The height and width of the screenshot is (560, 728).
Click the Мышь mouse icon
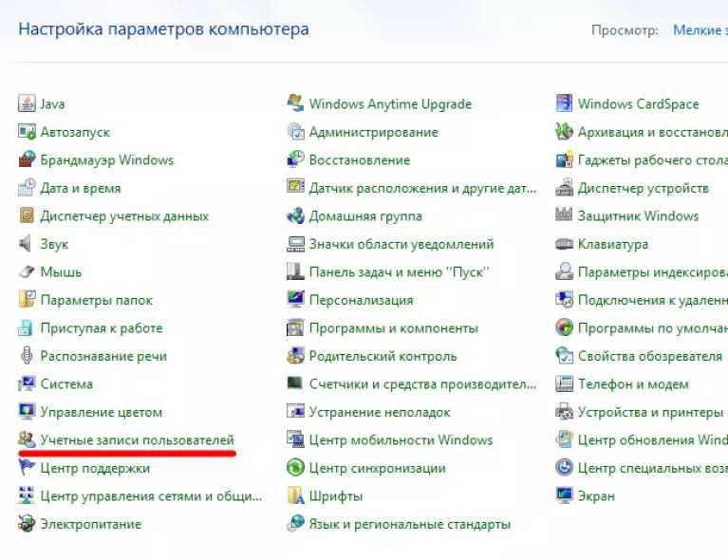(x=27, y=271)
